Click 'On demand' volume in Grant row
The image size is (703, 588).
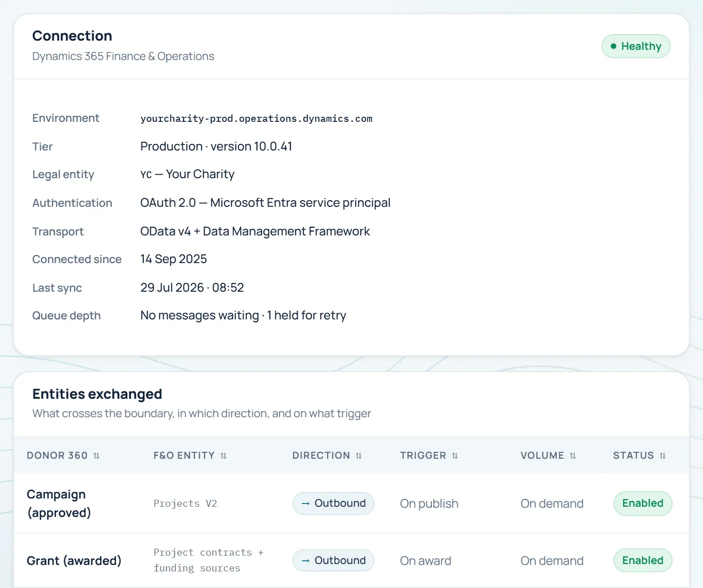click(552, 561)
